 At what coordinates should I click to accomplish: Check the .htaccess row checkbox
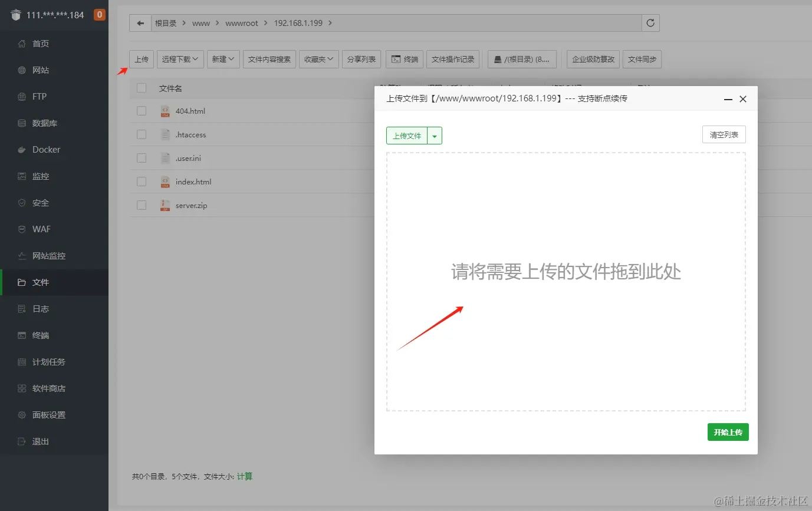pos(142,134)
